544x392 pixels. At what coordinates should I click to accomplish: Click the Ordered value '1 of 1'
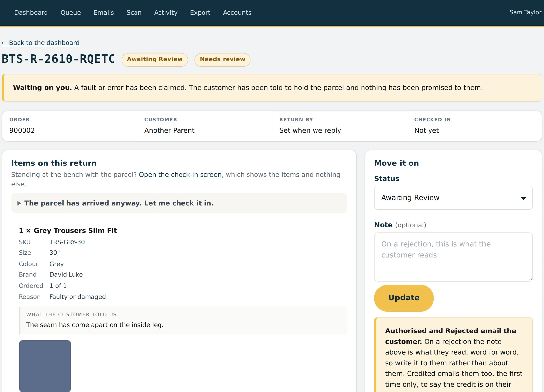click(x=58, y=286)
